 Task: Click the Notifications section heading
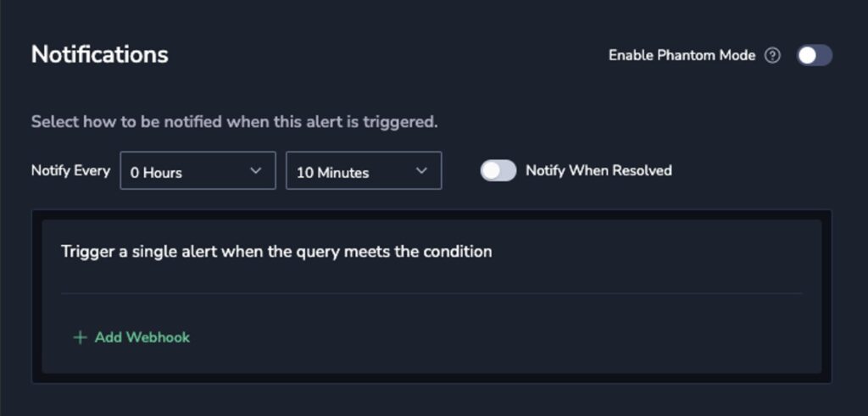click(x=100, y=54)
